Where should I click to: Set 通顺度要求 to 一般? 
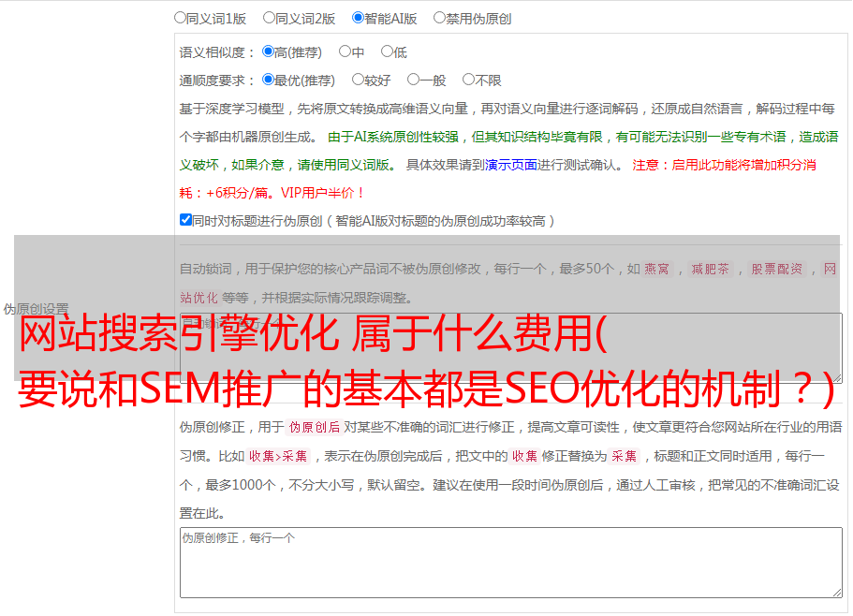[x=414, y=80]
